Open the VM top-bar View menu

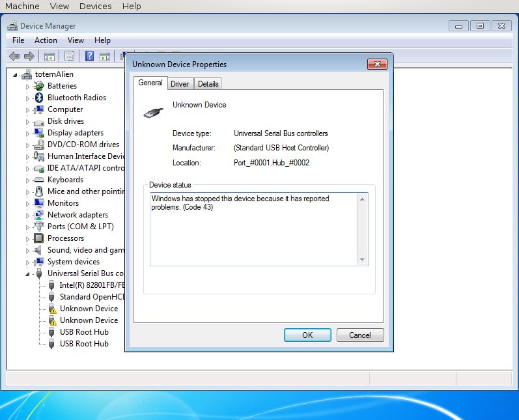pyautogui.click(x=59, y=6)
